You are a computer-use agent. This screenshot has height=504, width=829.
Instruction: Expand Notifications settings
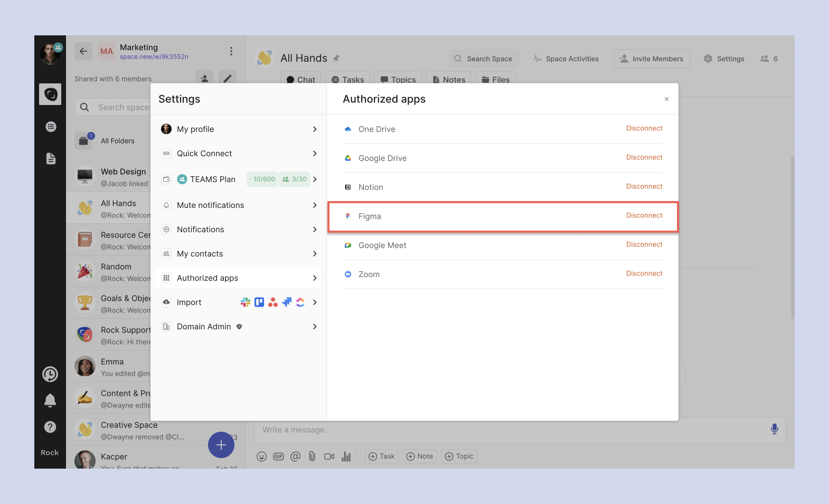[x=239, y=230]
